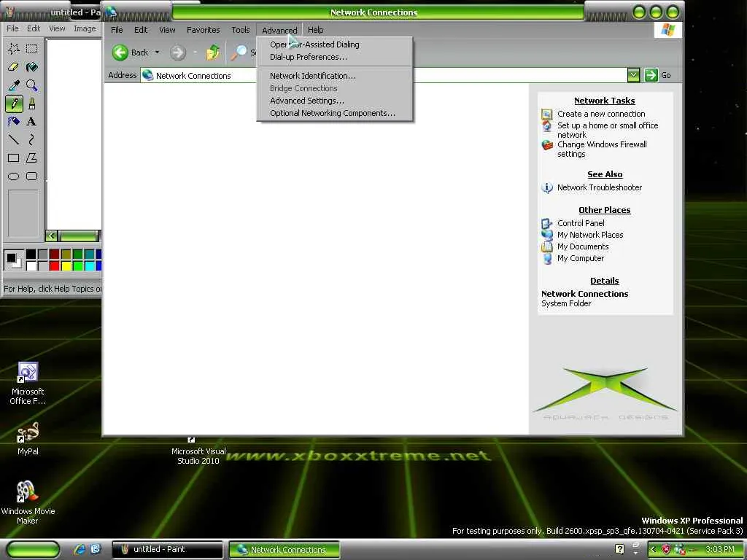Screen dimensions: 747x560
Task: Choose the Curve tool in Paint
Action: 32,139
